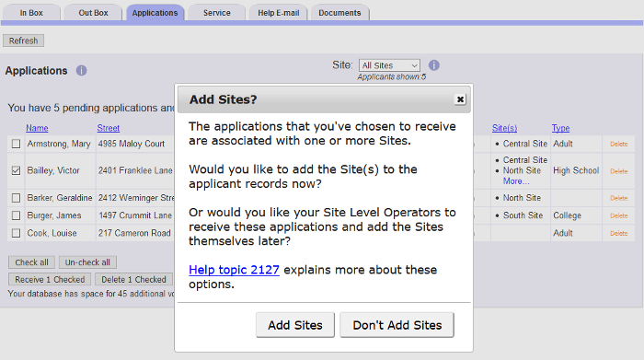This screenshot has width=644, height=360.
Task: Open Help topic 2127 link
Action: (x=234, y=270)
